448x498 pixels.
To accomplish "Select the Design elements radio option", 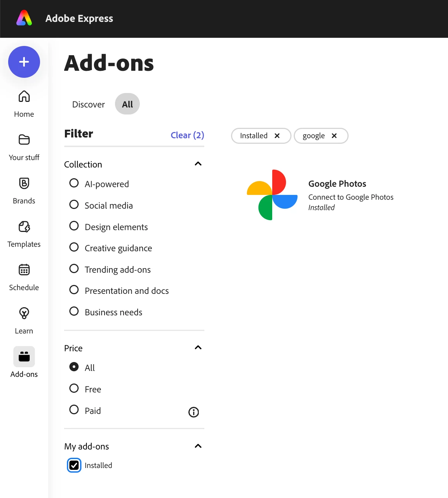I will coord(74,226).
